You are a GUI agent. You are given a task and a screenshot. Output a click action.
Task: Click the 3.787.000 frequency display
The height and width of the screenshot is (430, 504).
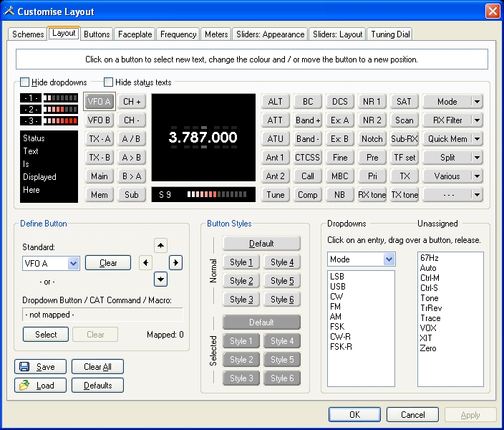[x=203, y=138]
